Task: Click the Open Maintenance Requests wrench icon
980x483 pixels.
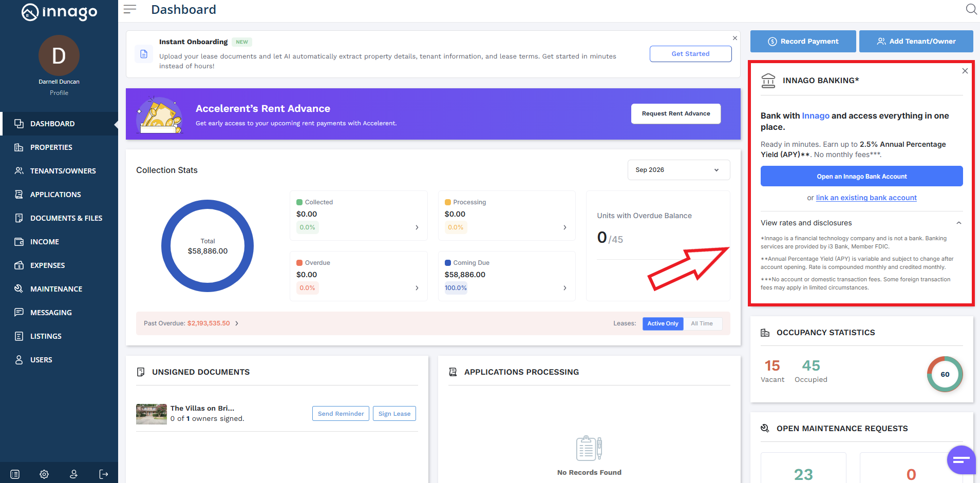Action: pyautogui.click(x=765, y=429)
